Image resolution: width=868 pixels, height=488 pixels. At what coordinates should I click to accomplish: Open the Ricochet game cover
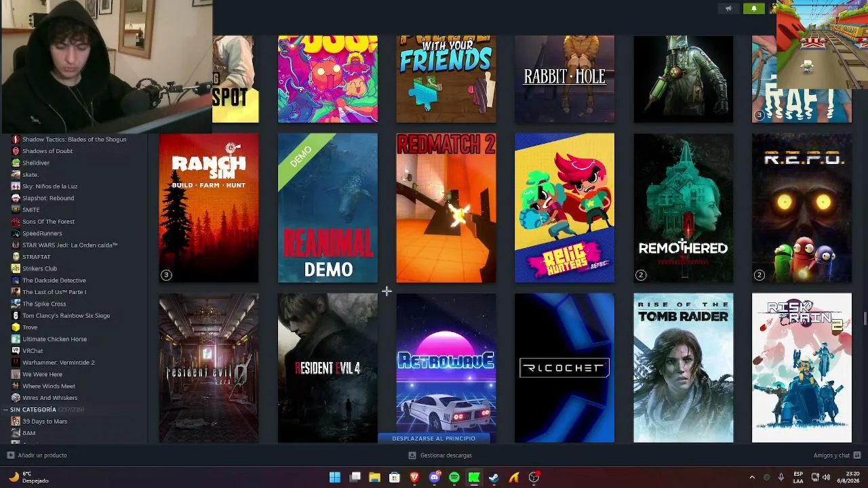click(x=564, y=368)
